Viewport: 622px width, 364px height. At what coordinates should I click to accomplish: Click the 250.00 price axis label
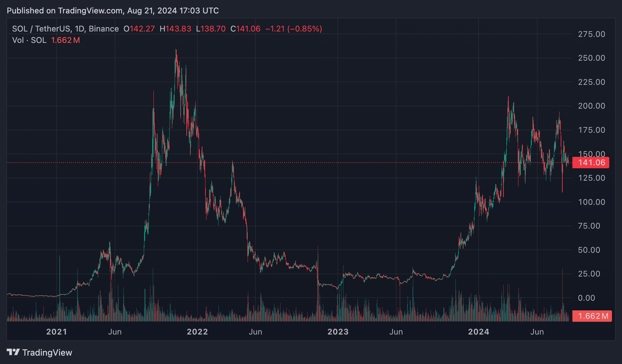tap(592, 58)
